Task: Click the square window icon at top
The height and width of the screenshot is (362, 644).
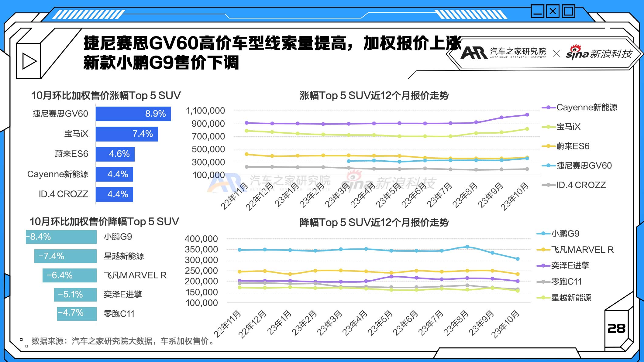Action: point(568,12)
